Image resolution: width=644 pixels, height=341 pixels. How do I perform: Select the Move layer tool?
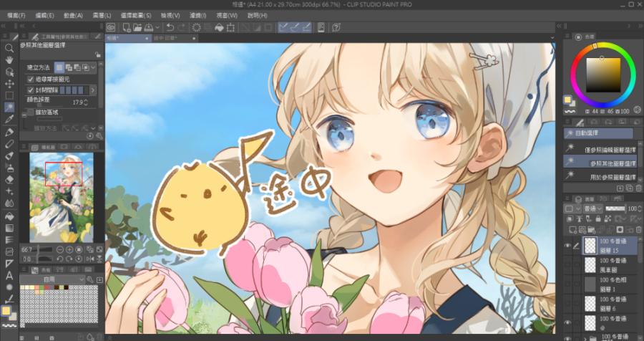(9, 83)
